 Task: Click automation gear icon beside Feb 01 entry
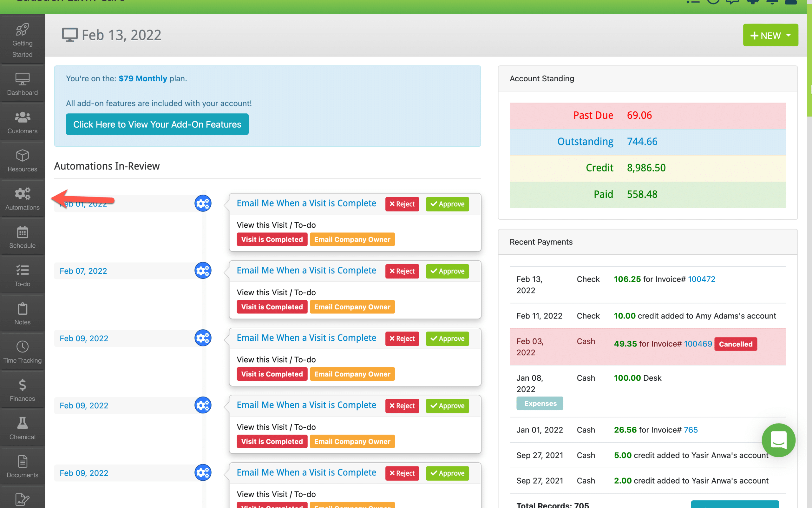203,203
